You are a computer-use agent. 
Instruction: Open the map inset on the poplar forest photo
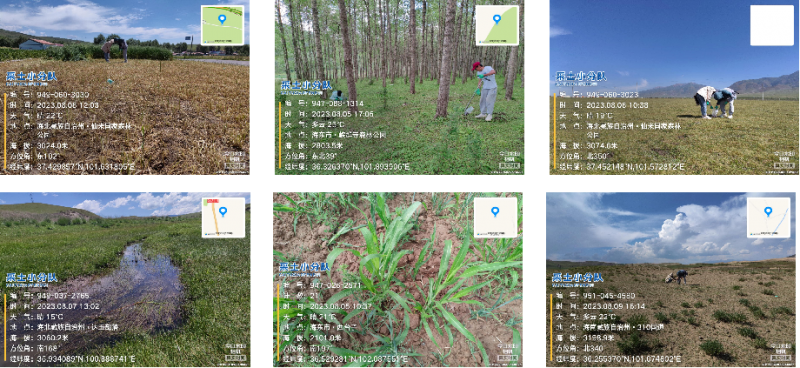[x=497, y=26]
